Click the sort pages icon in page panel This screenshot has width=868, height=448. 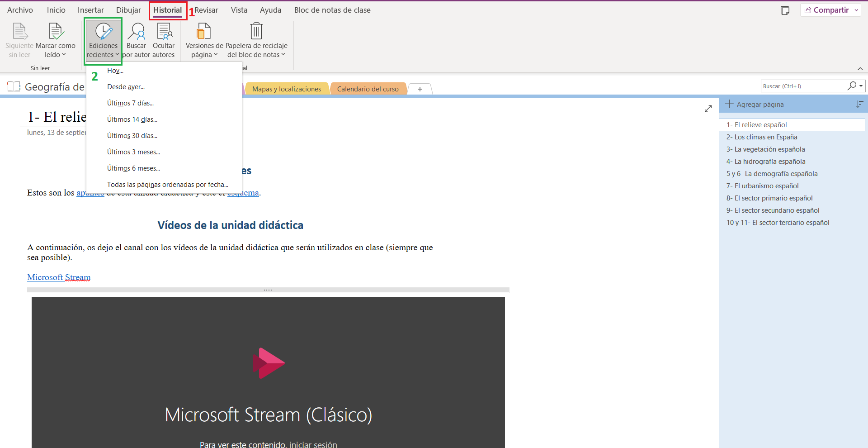(859, 105)
